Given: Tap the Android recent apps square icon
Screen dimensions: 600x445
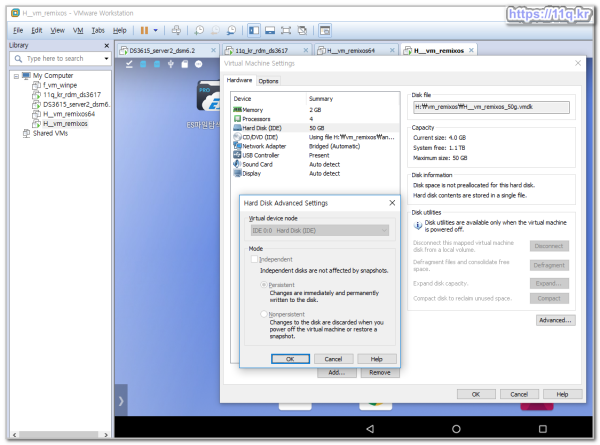Looking at the screenshot, I should pos(543,429).
